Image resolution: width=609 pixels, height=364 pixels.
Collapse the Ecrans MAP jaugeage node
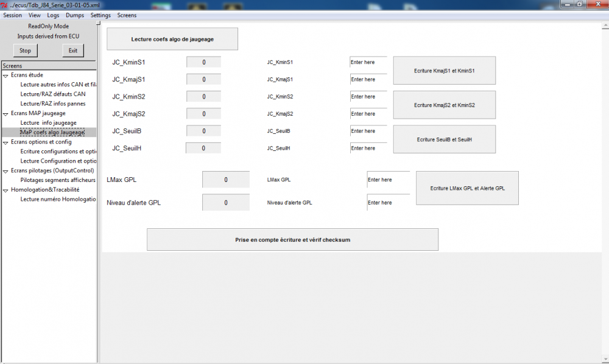5,114
